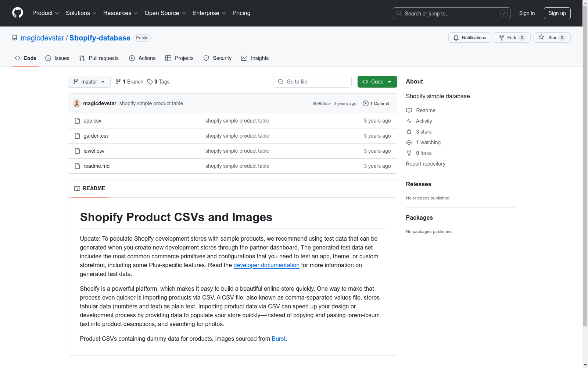588x368 pixels.
Task: Click the history clock icon near 1 Commit
Action: (x=366, y=103)
